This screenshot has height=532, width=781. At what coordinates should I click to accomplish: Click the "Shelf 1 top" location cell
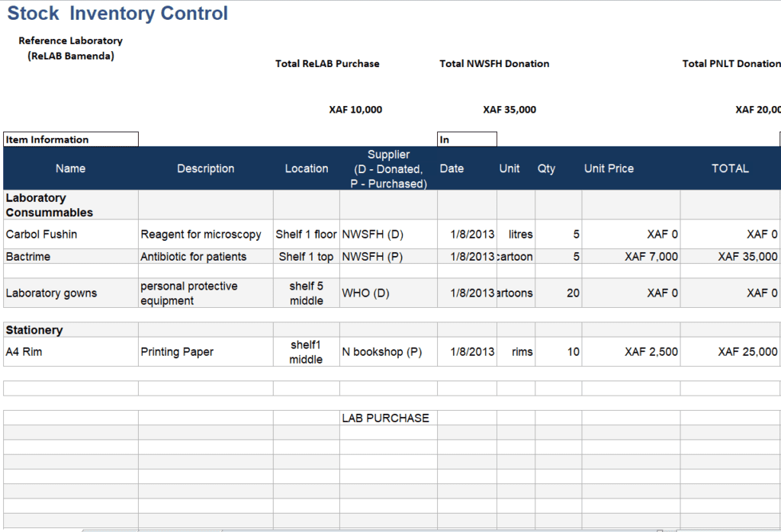tap(307, 257)
